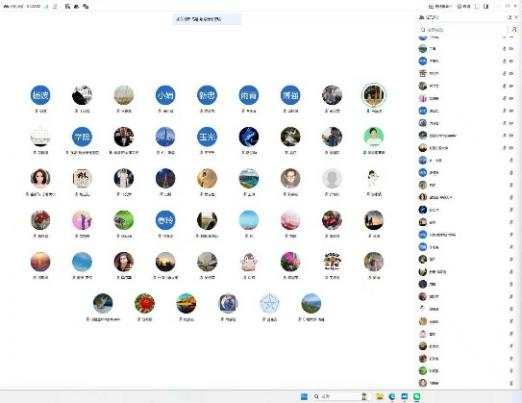This screenshot has height=403, width=522.
Task: Select the green-ringed avatar in the first row
Action: pos(374,95)
